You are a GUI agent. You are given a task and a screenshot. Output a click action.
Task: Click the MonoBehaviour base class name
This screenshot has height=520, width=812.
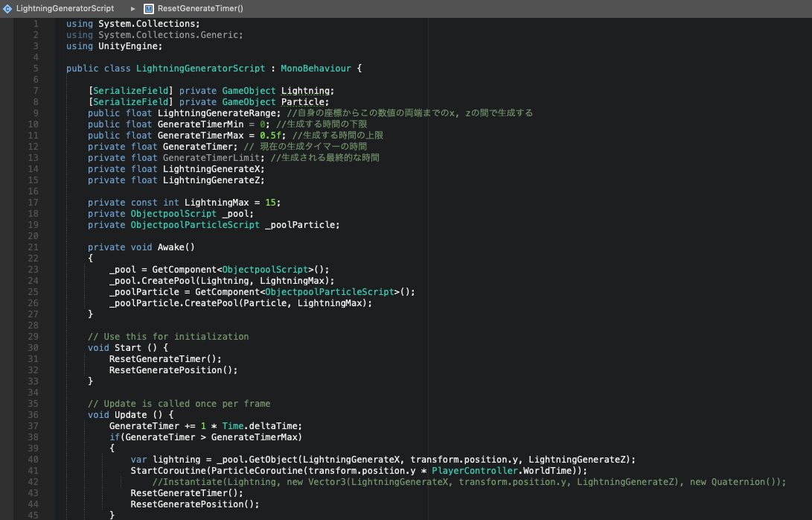pos(316,69)
